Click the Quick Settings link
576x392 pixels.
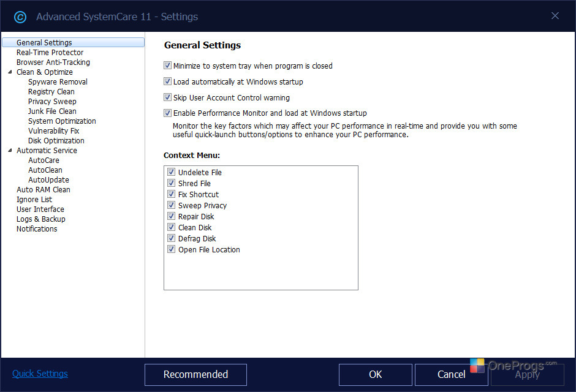coord(40,374)
